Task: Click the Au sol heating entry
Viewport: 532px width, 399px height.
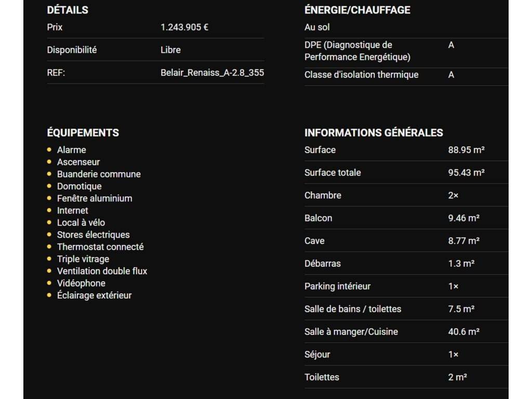Action: pyautogui.click(x=317, y=27)
